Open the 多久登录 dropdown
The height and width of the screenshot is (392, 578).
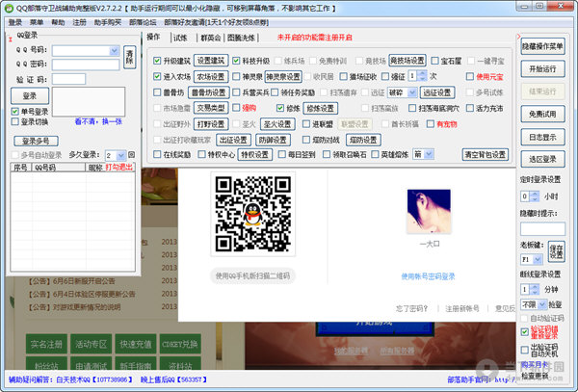[x=121, y=155]
